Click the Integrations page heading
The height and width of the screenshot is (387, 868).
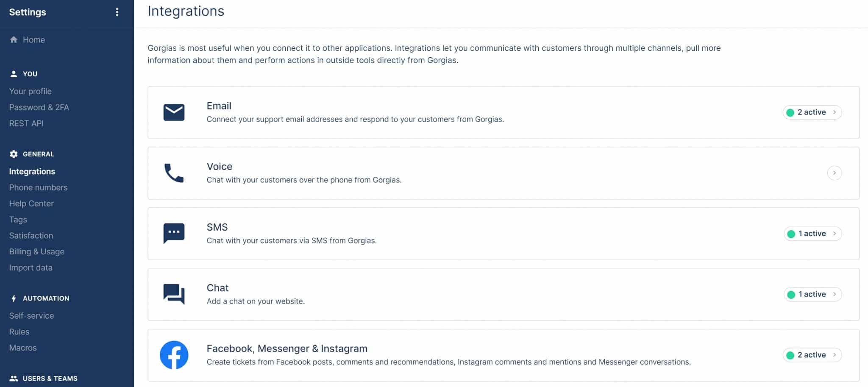pyautogui.click(x=186, y=11)
